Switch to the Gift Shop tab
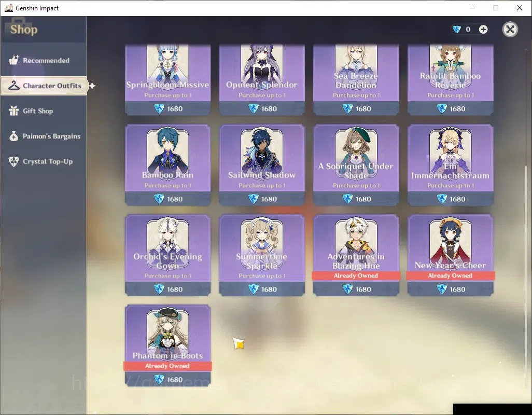Viewport: 532px width, 415px height. [44, 111]
